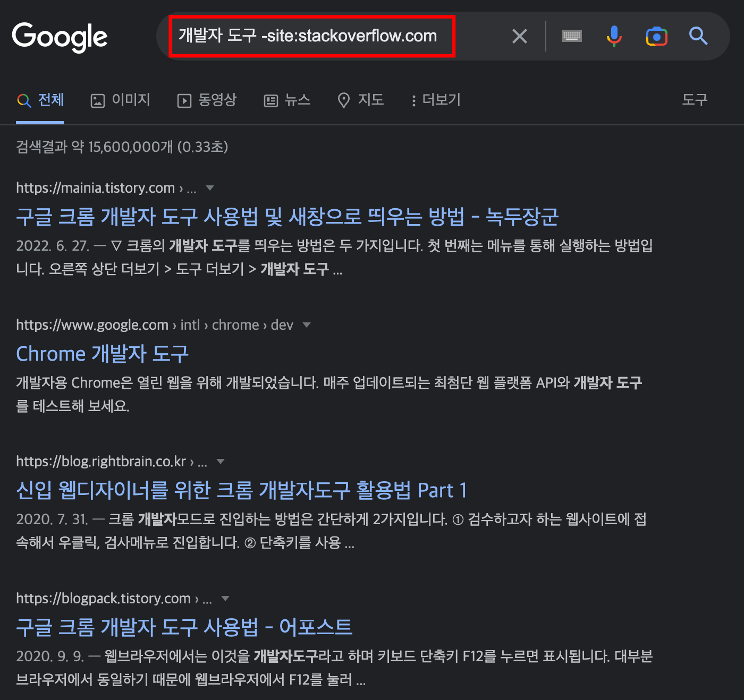Open the Chrome 개발자 도구 result
The image size is (744, 700).
pos(103,354)
